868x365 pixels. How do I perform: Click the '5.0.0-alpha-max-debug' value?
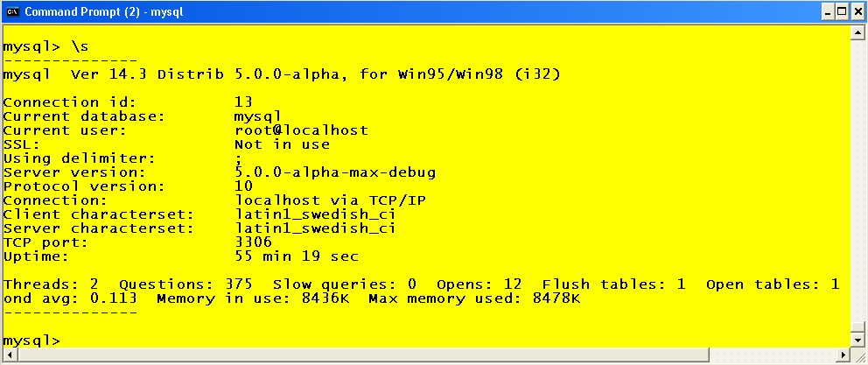(335, 172)
